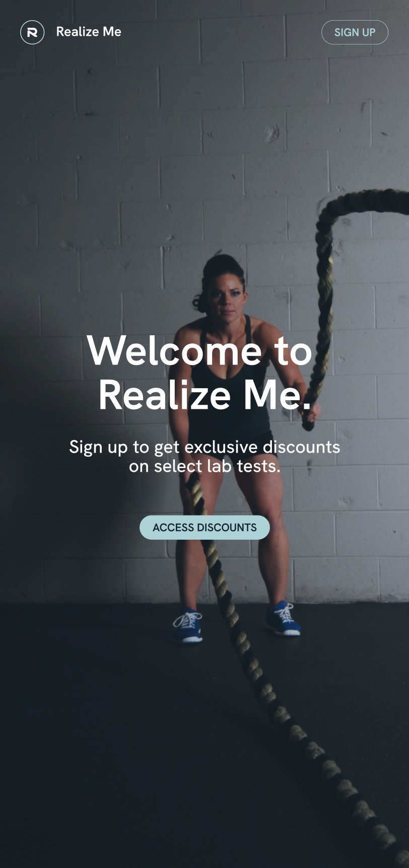The width and height of the screenshot is (409, 868).
Task: Open the Realize Me brand name link
Action: pos(89,32)
